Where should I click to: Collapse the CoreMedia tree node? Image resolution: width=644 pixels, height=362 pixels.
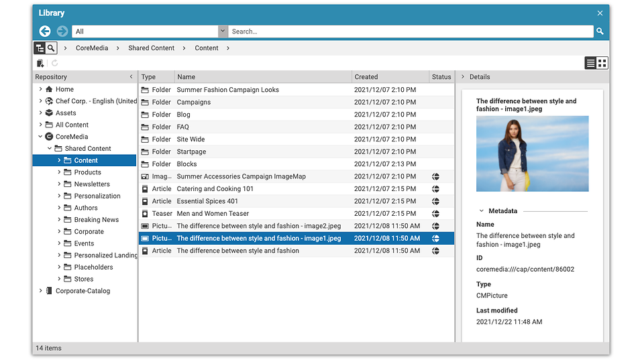coord(40,137)
